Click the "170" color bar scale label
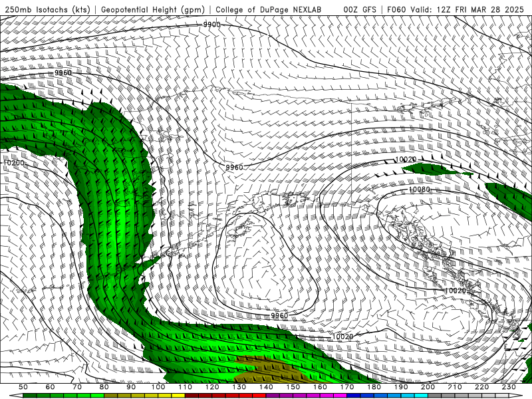Screen dimensions: 532x399 (x=346, y=387)
